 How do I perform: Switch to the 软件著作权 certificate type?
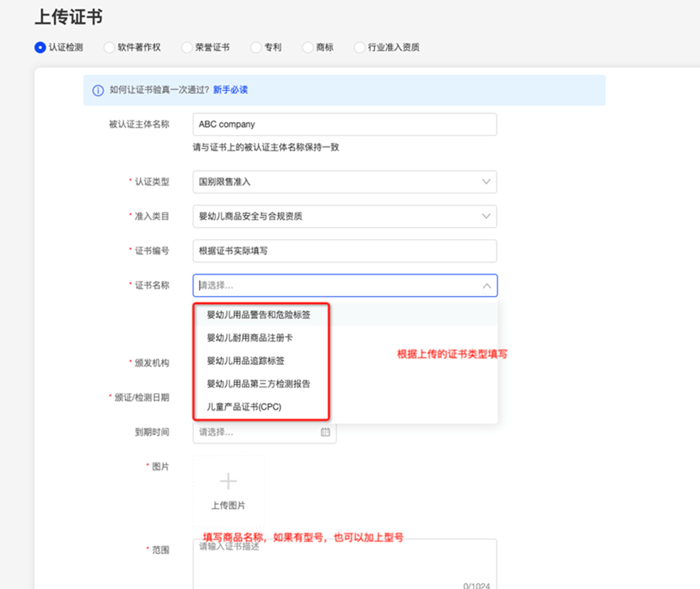(109, 47)
